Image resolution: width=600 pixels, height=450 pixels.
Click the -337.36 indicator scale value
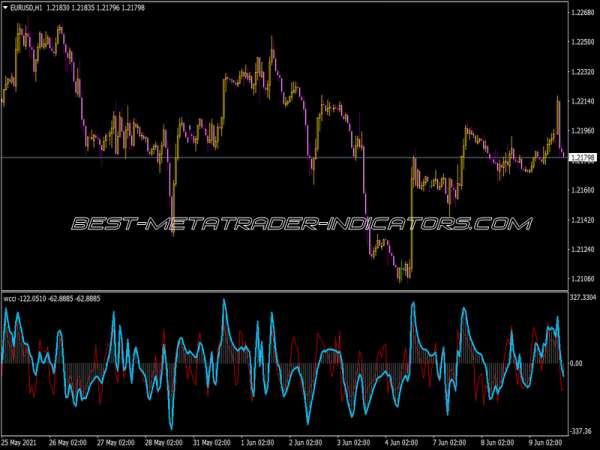[581, 431]
